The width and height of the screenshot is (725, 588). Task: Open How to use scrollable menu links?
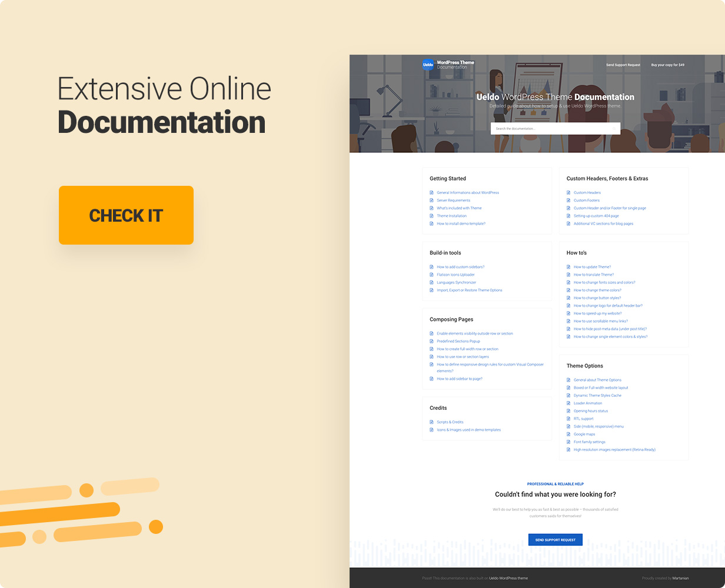600,321
